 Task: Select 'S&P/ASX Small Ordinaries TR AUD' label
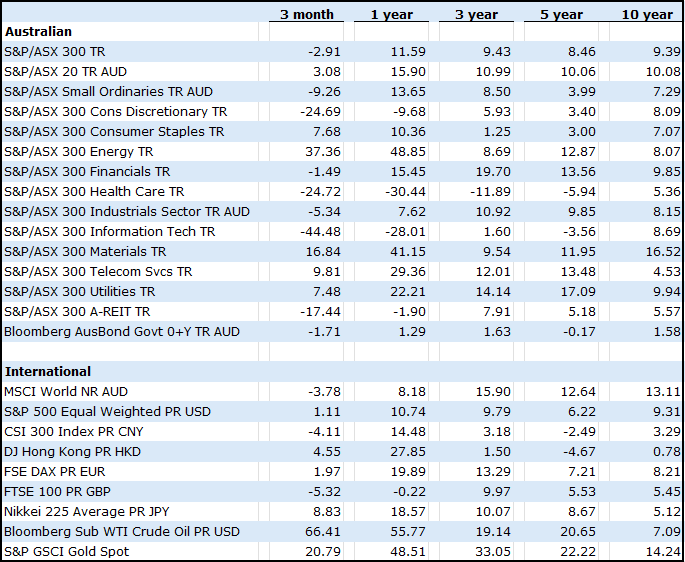pyautogui.click(x=108, y=92)
